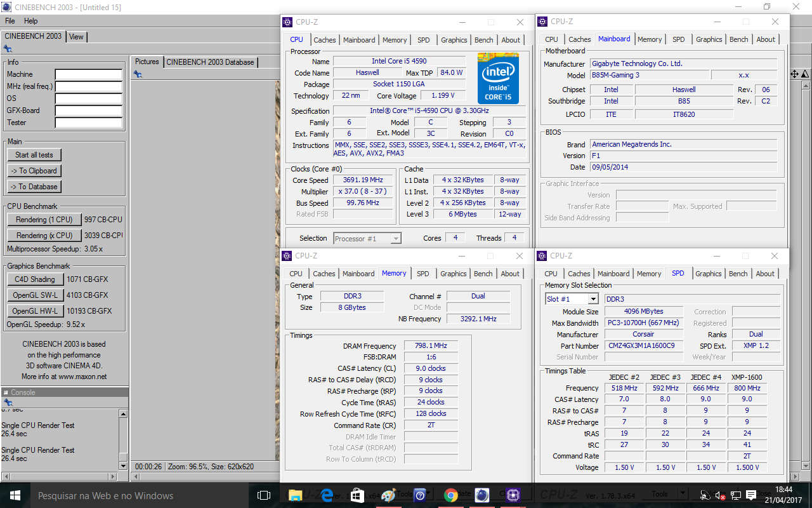Run the OpenGL HW-L benchmark

[35, 311]
